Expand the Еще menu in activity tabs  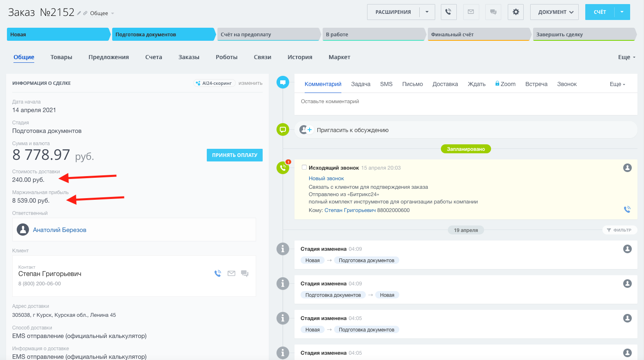coord(617,84)
